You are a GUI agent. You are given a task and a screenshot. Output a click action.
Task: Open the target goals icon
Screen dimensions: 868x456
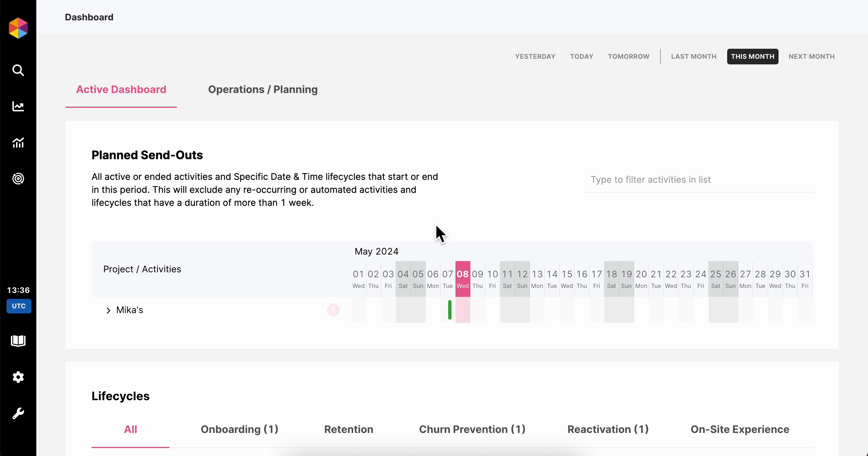pyautogui.click(x=18, y=179)
